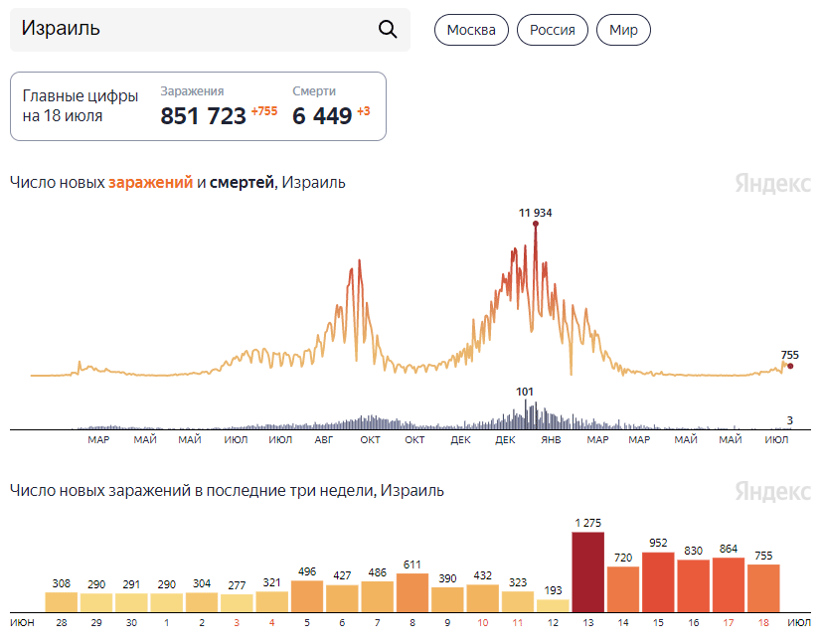Click the infections total 851 723
Image resolution: width=822 pixels, height=644 pixels.
pyautogui.click(x=203, y=116)
